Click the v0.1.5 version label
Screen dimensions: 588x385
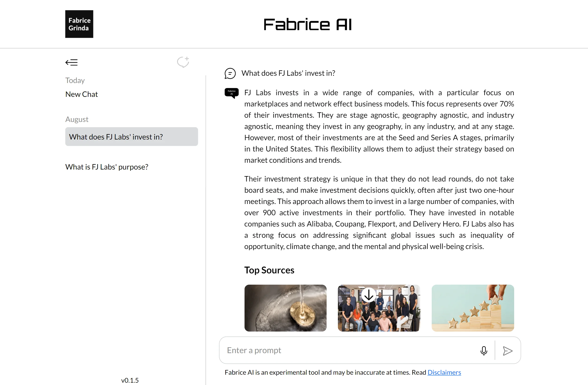(130, 380)
